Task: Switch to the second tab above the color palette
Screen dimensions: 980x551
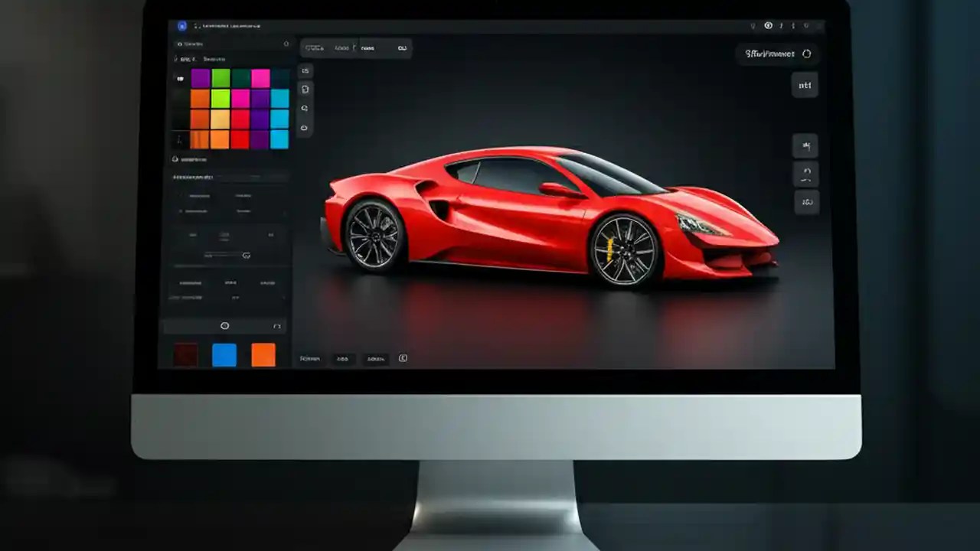Action: tap(214, 59)
